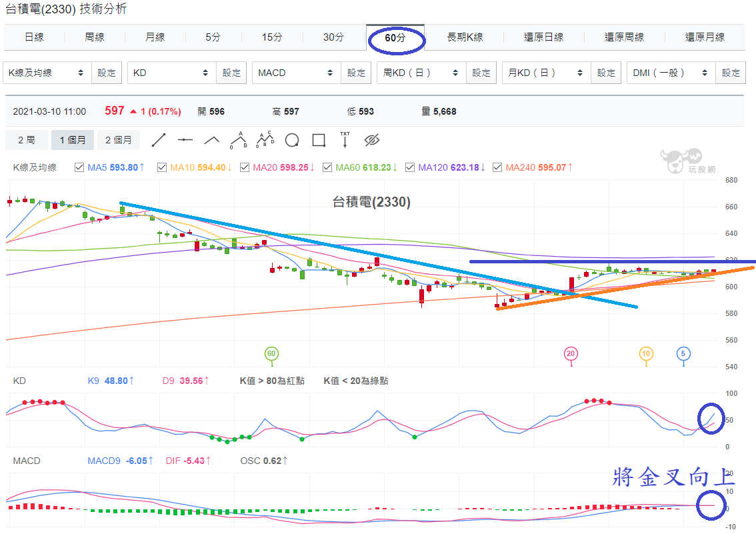Uncheck the MA20 moving average checkbox
Screen dimensions: 756x534
245,167
